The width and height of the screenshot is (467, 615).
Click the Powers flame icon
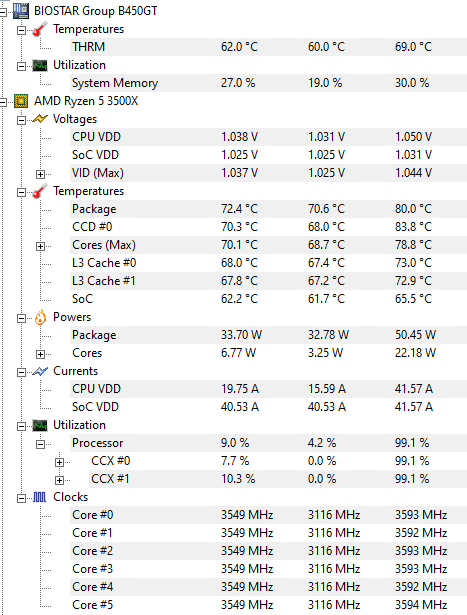40,317
